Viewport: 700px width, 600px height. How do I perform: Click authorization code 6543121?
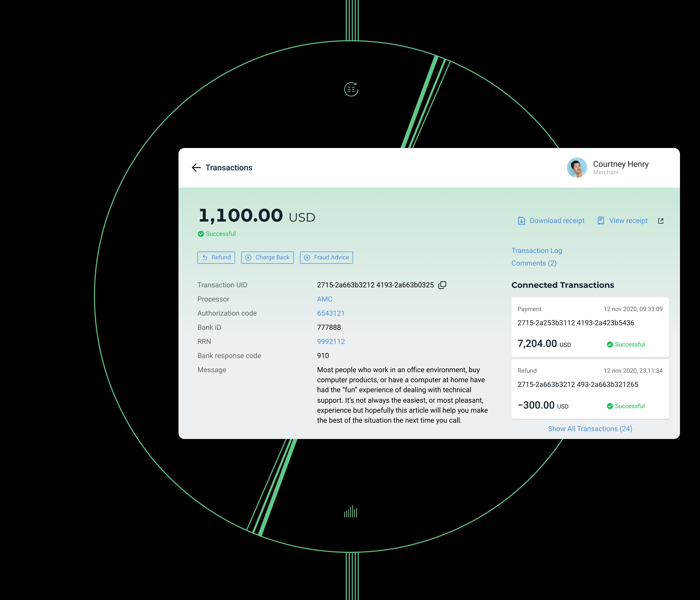tap(331, 313)
